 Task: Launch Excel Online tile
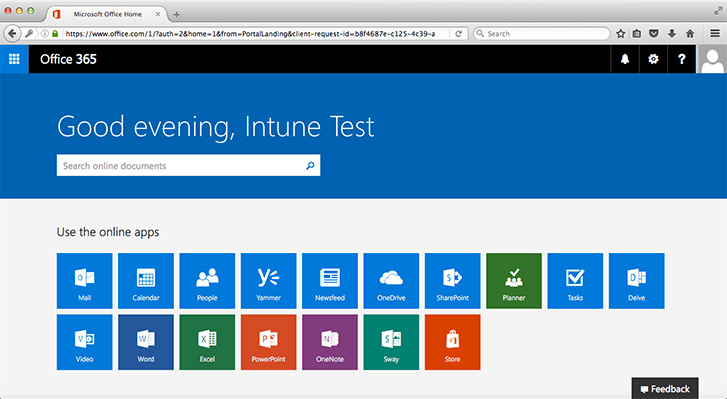[207, 342]
